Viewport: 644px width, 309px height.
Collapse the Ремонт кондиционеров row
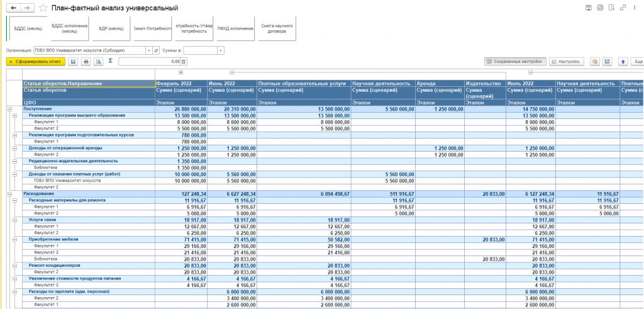coord(16,266)
